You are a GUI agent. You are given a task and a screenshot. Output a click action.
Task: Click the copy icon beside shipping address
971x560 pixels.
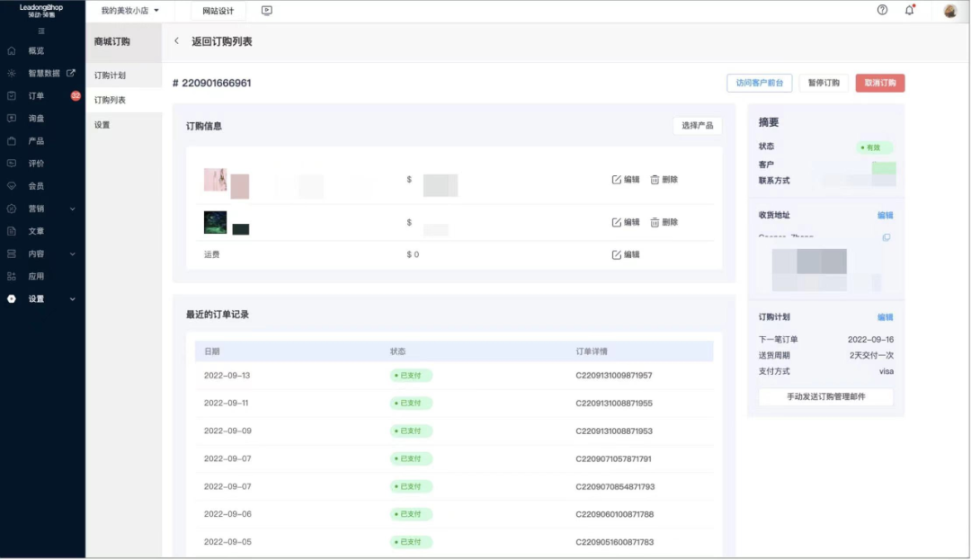click(x=886, y=237)
